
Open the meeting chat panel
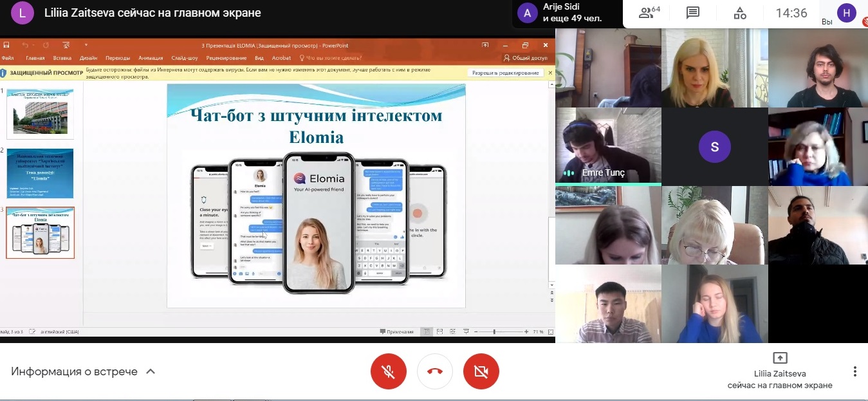(693, 13)
